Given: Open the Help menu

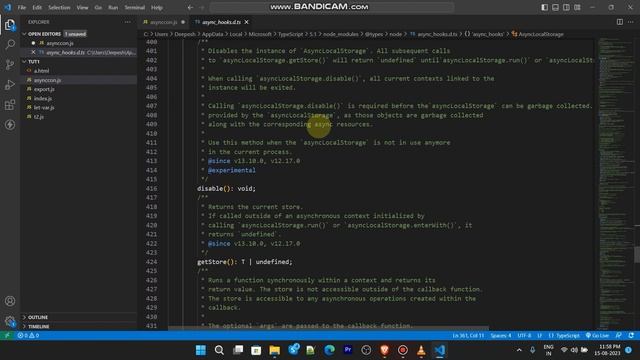Looking at the screenshot, I should (157, 7).
